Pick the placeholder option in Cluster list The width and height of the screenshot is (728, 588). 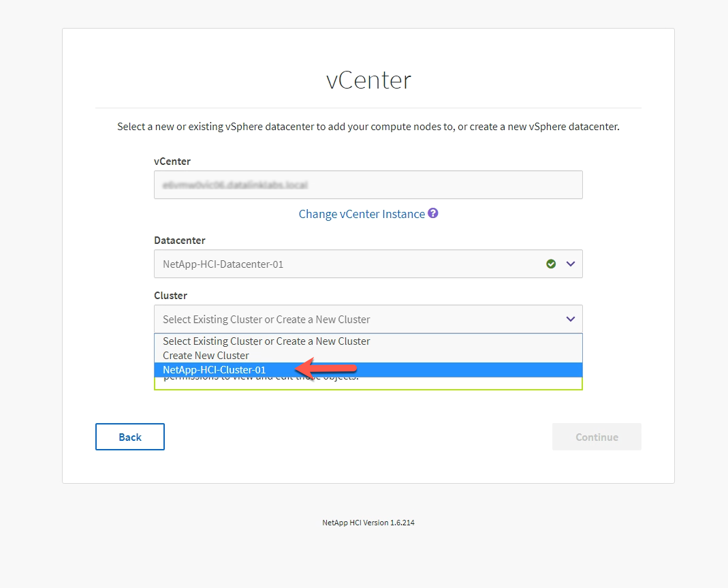point(266,341)
